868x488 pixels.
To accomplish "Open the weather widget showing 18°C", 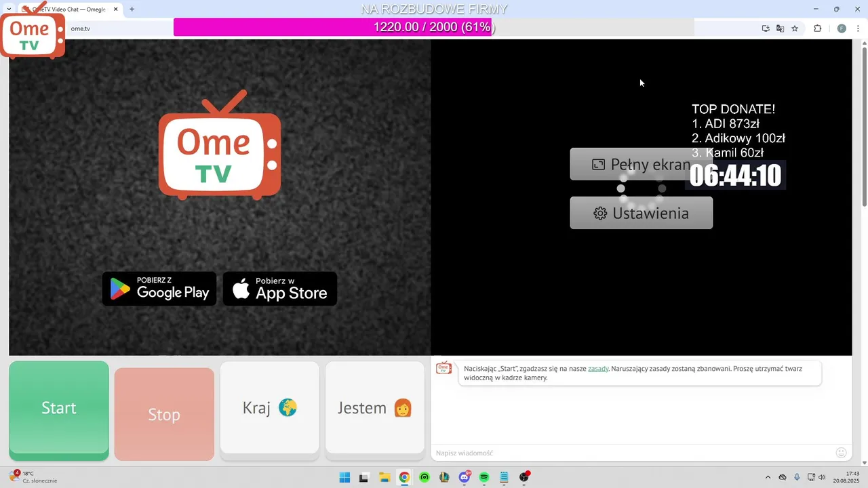I will pos(34,477).
